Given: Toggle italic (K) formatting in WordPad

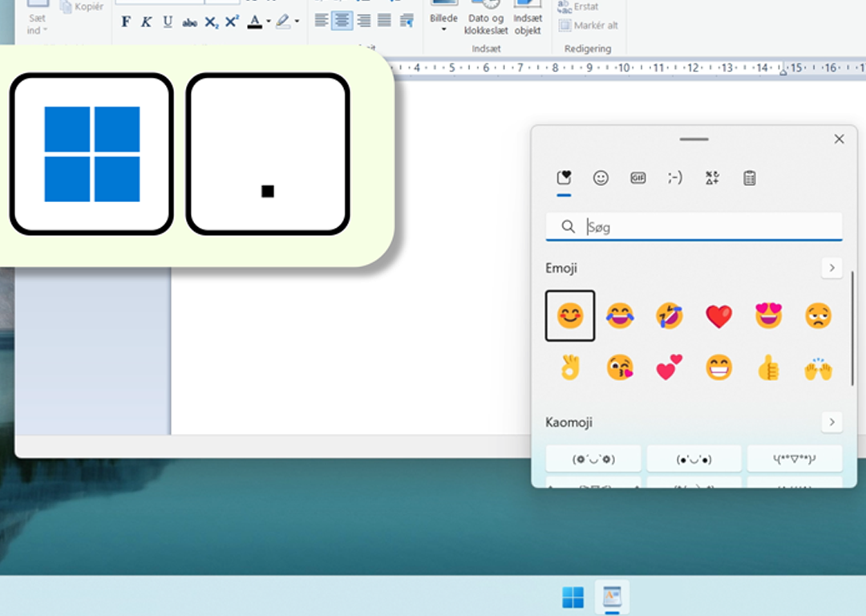Looking at the screenshot, I should tap(147, 22).
